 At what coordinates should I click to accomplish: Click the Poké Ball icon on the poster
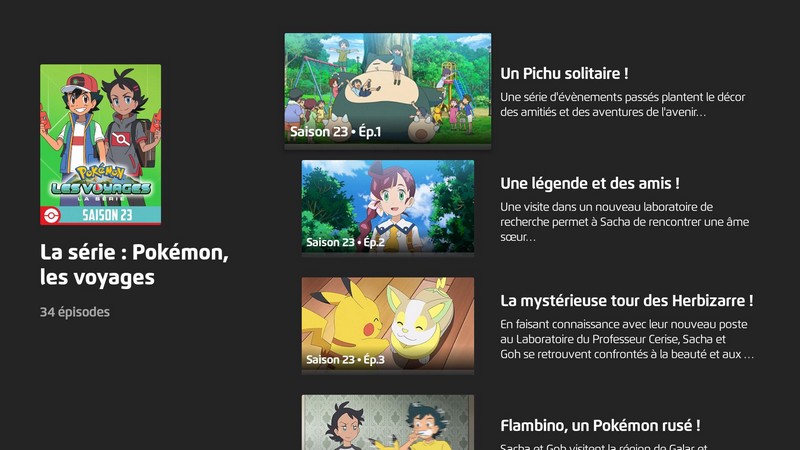51,216
